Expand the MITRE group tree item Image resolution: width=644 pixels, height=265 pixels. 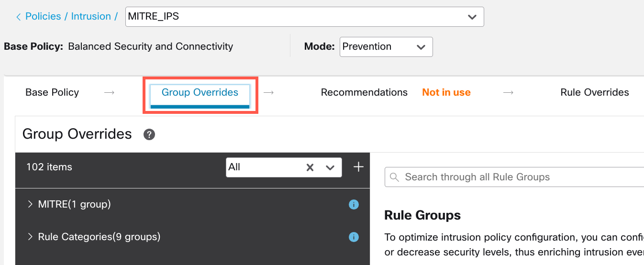[30, 205]
